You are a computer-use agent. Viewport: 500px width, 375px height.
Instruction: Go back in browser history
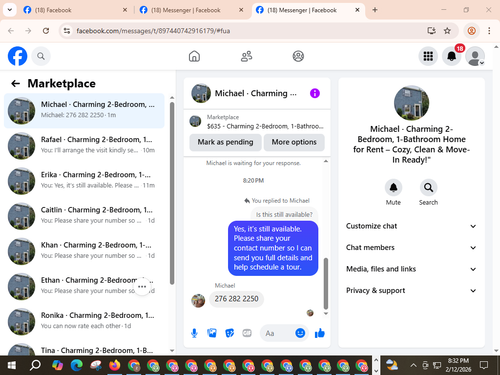coord(11,31)
